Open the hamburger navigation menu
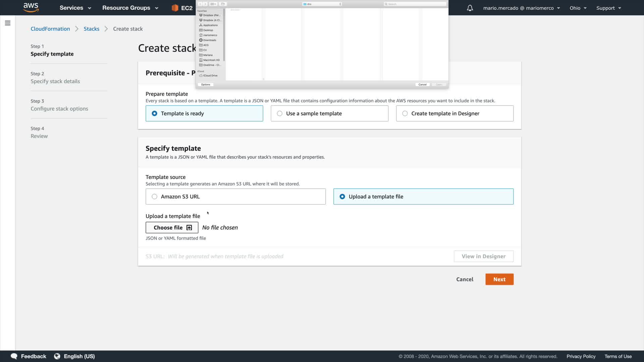This screenshot has width=644, height=362. click(7, 23)
